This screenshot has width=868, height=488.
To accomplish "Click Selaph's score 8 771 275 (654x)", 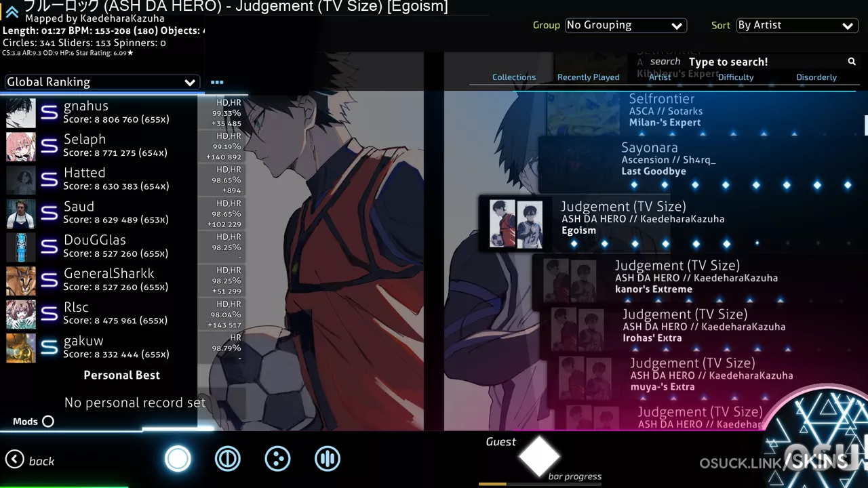I will tap(115, 153).
